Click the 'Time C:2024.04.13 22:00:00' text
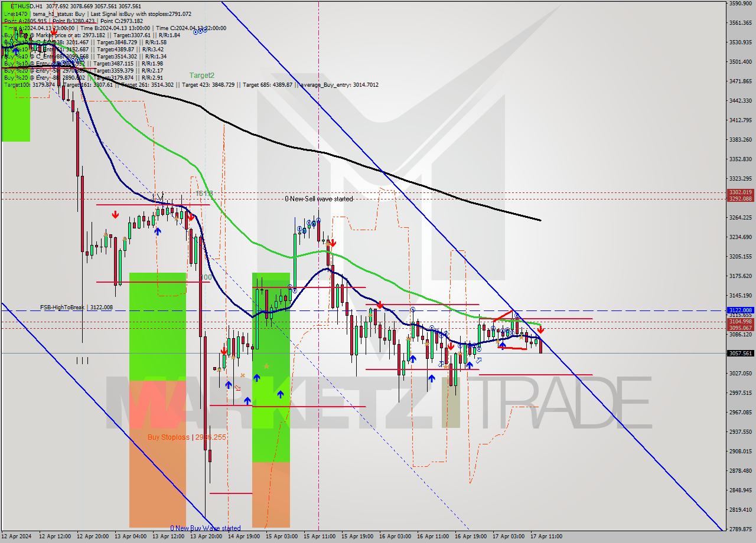The width and height of the screenshot is (756, 543). (190, 28)
